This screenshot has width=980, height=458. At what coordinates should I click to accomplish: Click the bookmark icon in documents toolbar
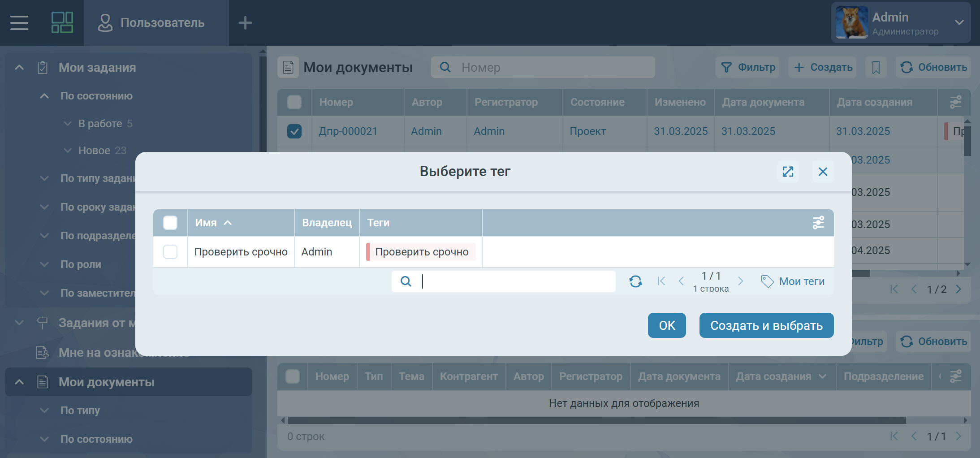[x=876, y=67]
